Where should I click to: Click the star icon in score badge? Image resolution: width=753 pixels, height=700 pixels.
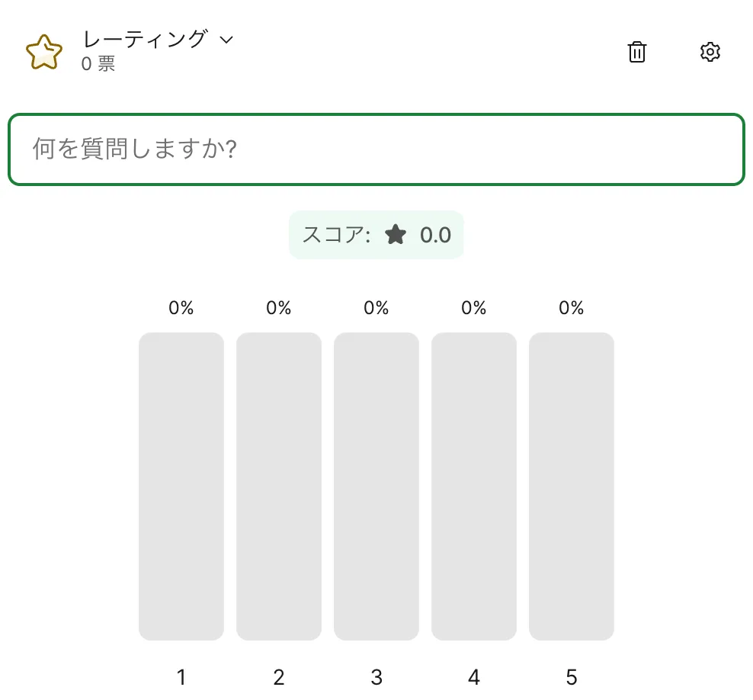pyautogui.click(x=396, y=235)
